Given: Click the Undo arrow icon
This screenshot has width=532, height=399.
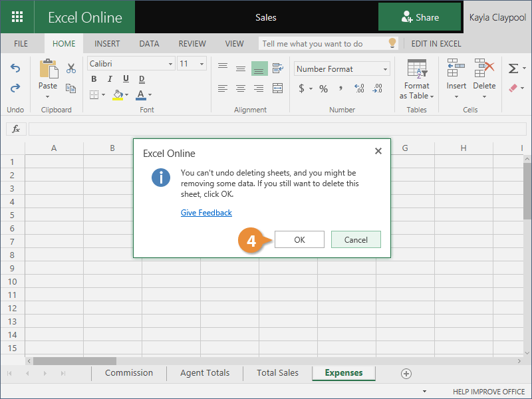Looking at the screenshot, I should click(15, 68).
